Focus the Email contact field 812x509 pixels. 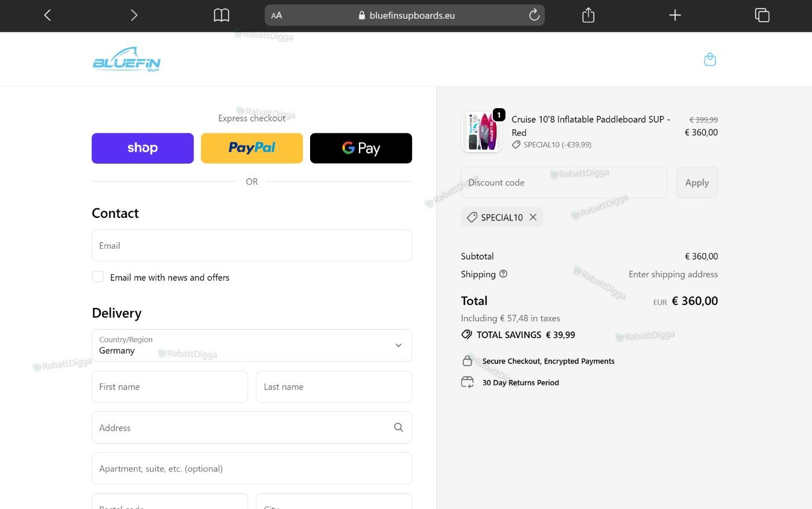(252, 246)
